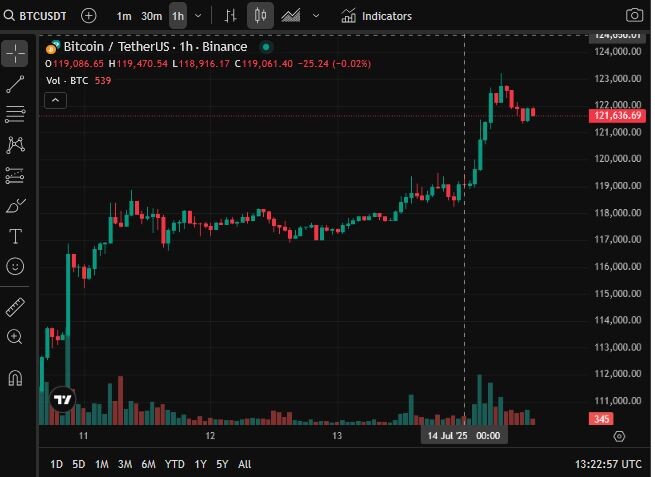Select the trend line tool
This screenshot has height=477, width=655.
coord(15,84)
